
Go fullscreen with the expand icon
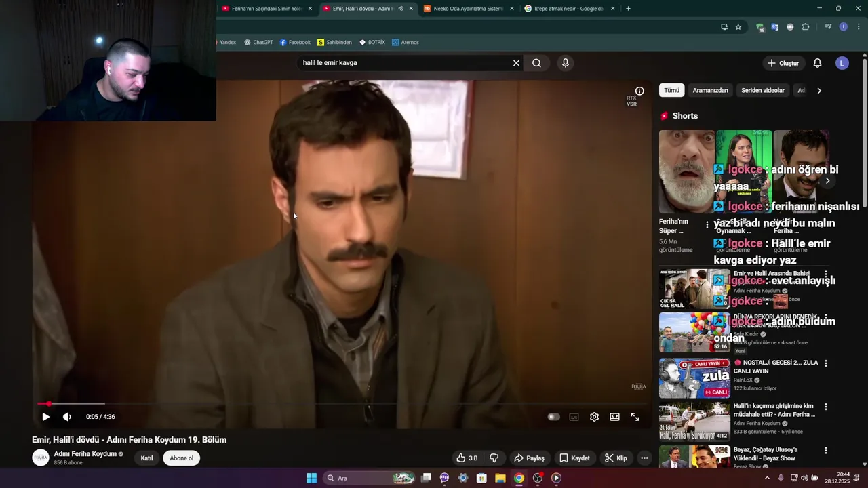pyautogui.click(x=635, y=417)
